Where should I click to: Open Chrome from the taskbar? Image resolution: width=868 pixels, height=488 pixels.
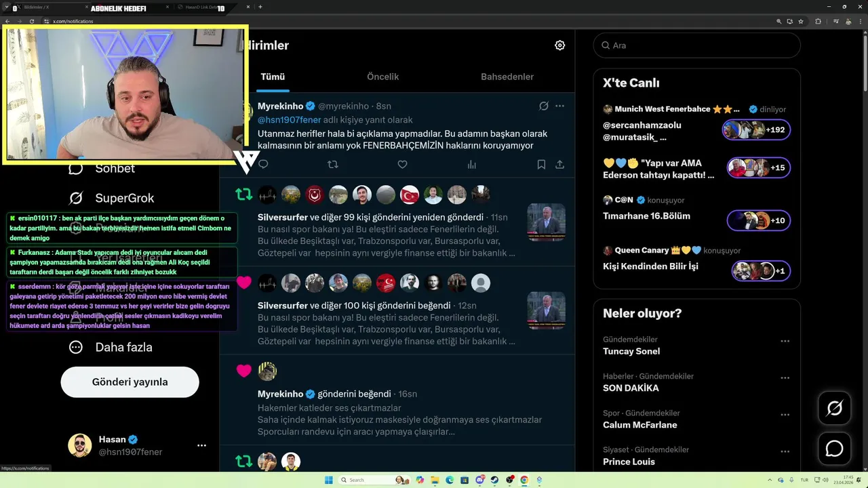click(x=524, y=480)
